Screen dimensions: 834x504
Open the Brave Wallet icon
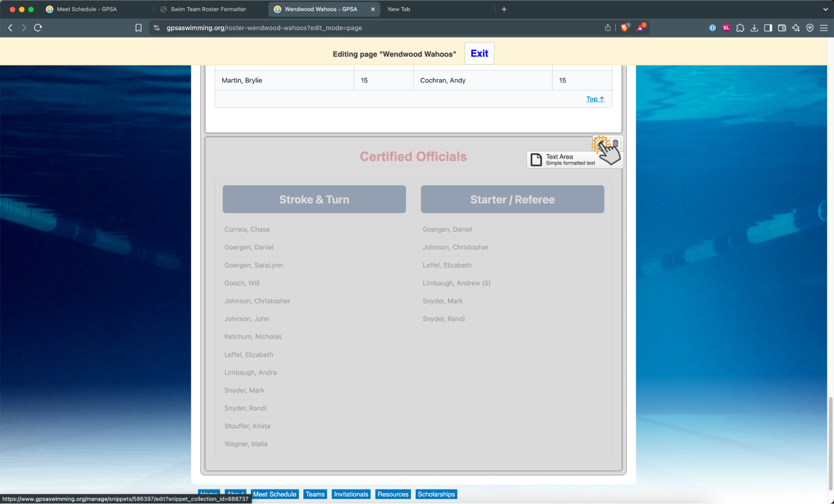pos(782,28)
